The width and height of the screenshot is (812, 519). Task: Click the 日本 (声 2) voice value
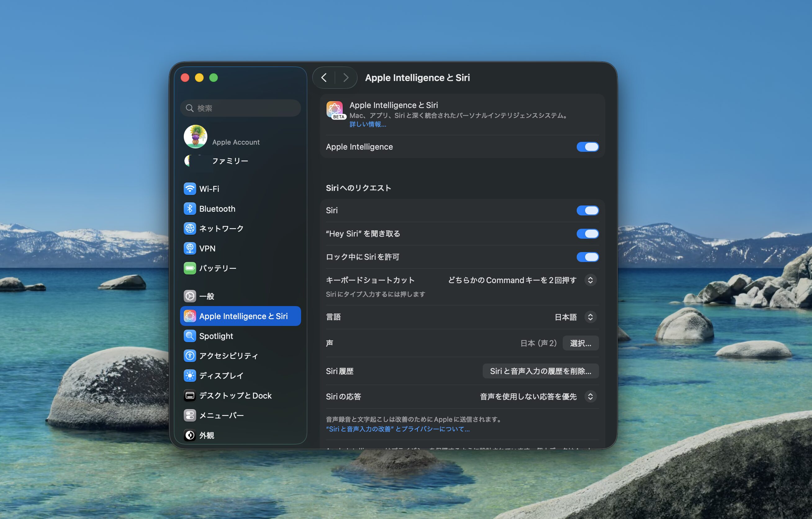click(539, 343)
